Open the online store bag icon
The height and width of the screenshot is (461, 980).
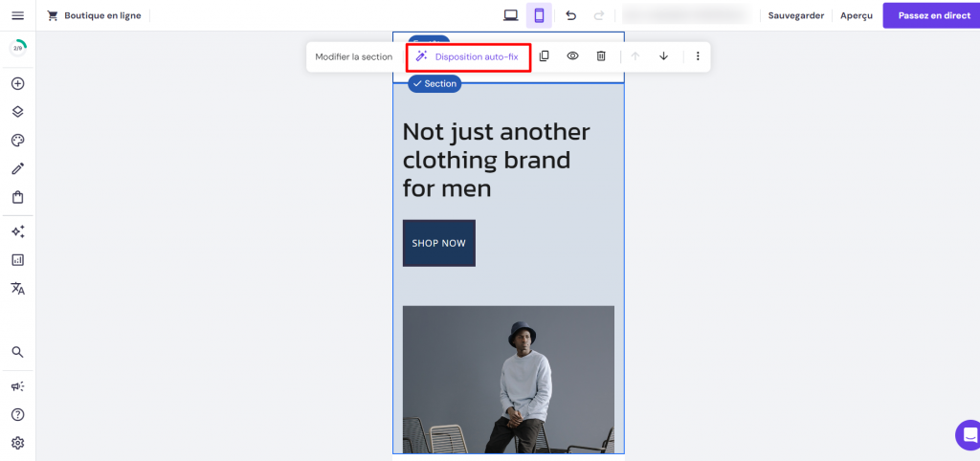point(17,197)
